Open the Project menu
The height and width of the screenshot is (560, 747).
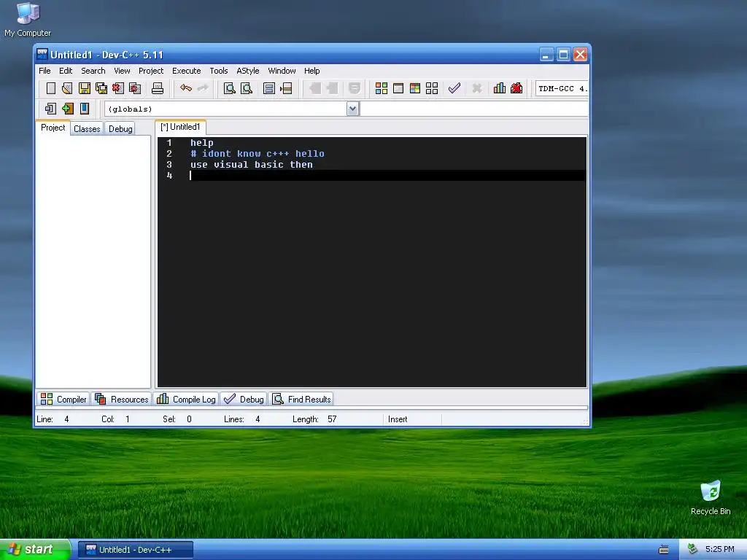click(151, 71)
